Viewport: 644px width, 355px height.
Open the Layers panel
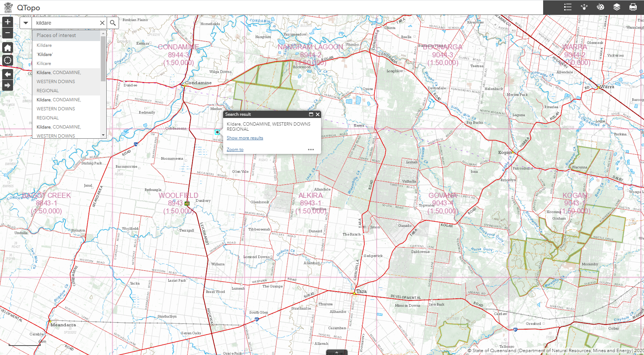point(616,7)
